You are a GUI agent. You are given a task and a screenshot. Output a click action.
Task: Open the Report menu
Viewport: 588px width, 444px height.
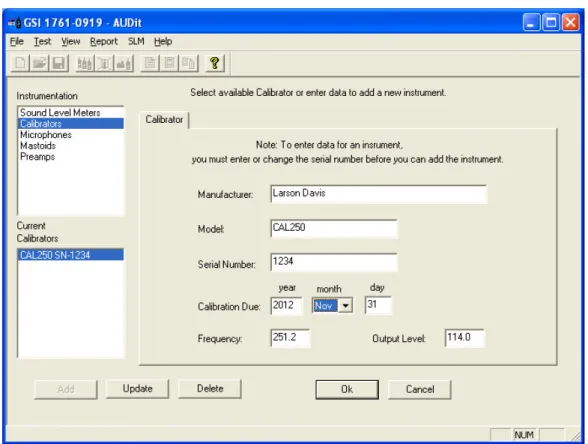pos(104,41)
